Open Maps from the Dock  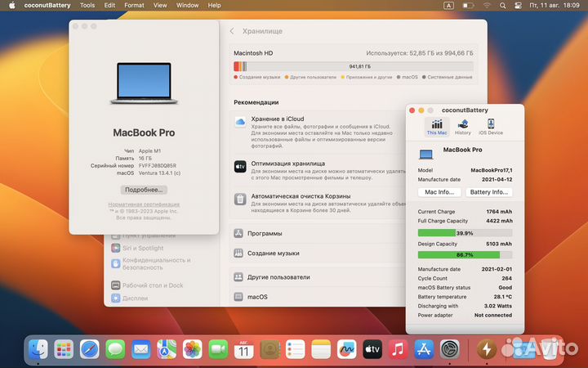coord(167,350)
